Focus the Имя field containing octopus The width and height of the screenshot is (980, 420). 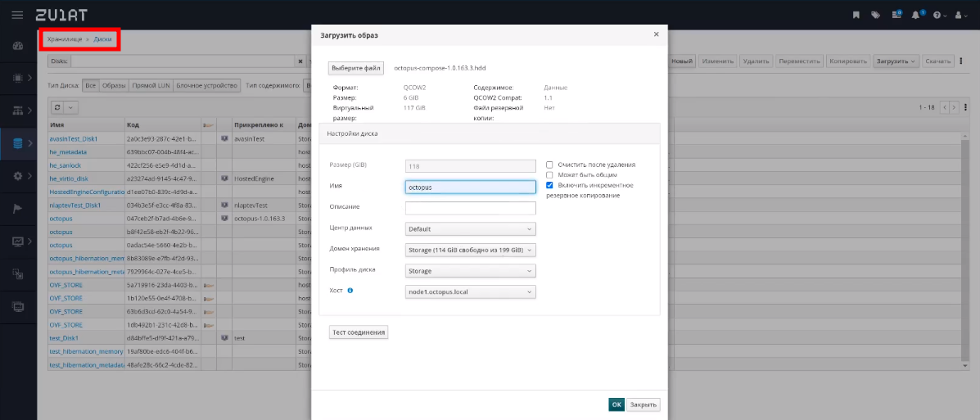(470, 187)
